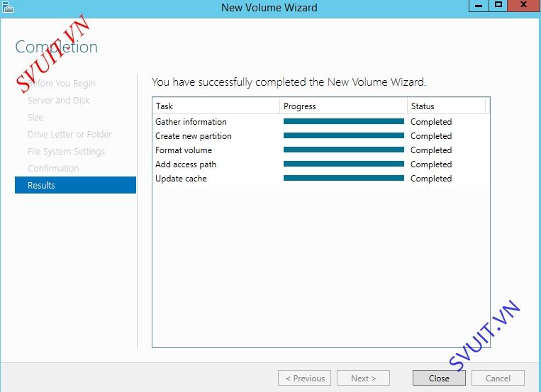The height and width of the screenshot is (392, 541).
Task: Click the disabled Previous button
Action: coord(304,379)
